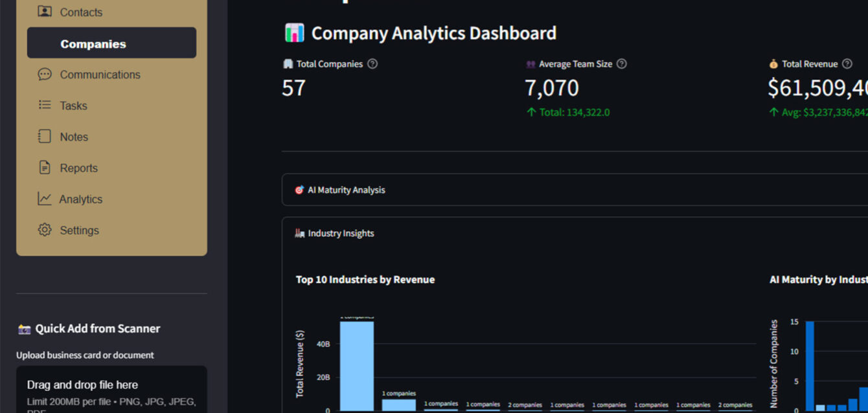The height and width of the screenshot is (413, 868).
Task: Expand the AI Maturity Analysis section
Action: click(x=347, y=190)
